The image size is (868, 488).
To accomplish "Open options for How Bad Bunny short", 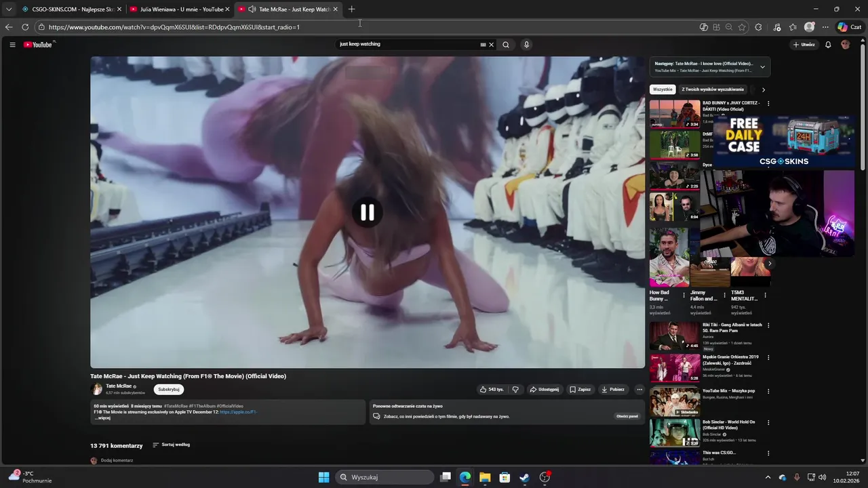I will (x=684, y=296).
